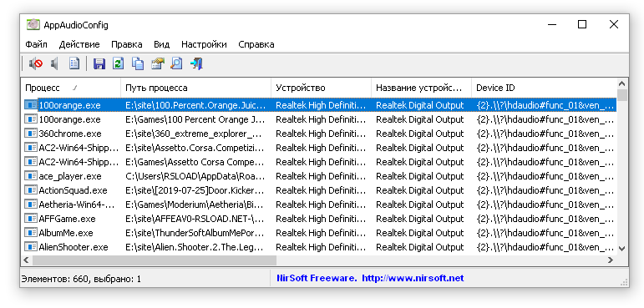
Task: Click the mute application toolbar icon
Action: coord(35,63)
